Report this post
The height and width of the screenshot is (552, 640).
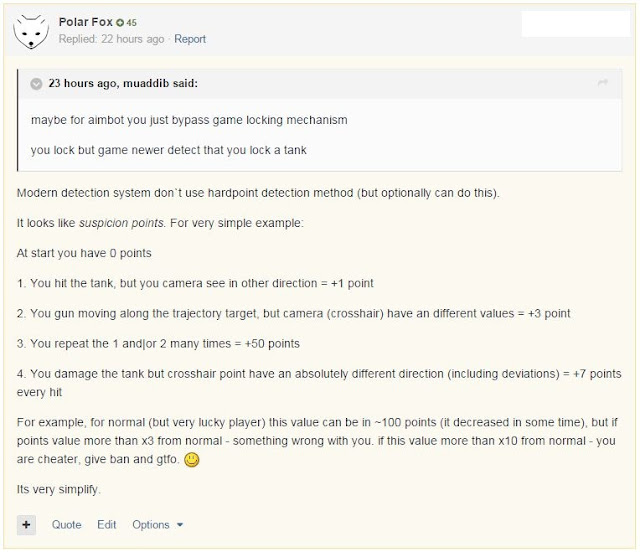coord(190,39)
